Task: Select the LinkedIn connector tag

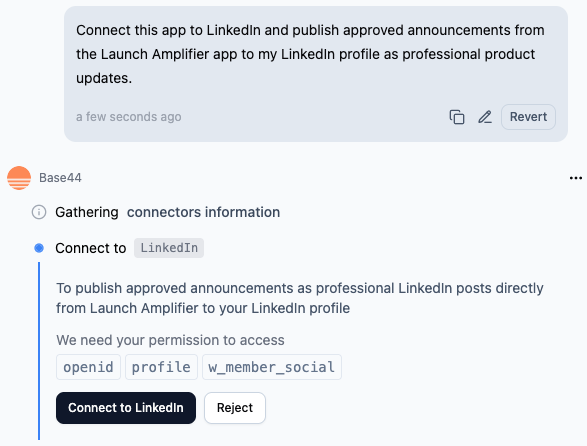Action: point(169,248)
